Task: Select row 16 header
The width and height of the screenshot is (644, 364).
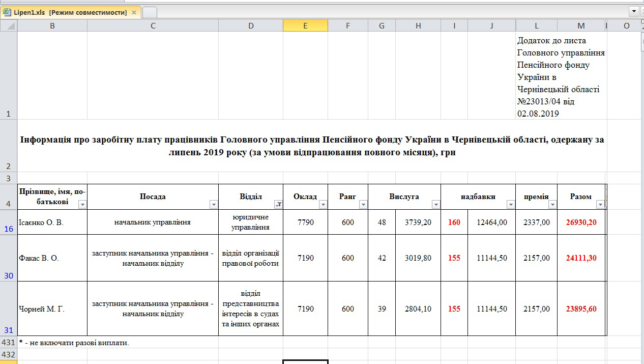Action: (x=9, y=222)
